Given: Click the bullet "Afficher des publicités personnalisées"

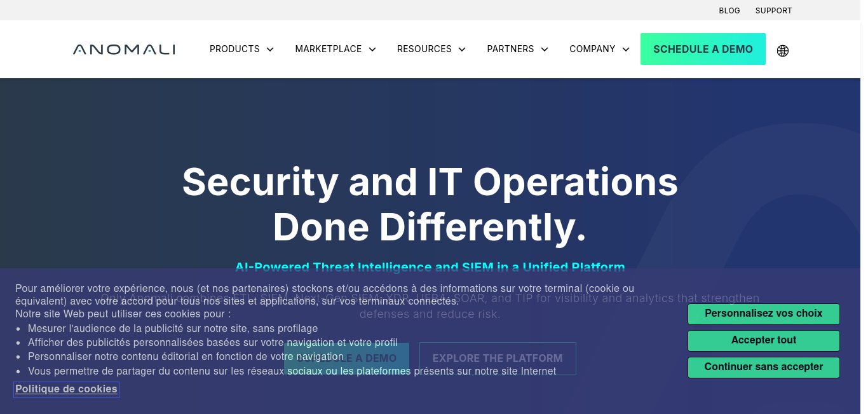Looking at the screenshot, I should (x=213, y=343).
